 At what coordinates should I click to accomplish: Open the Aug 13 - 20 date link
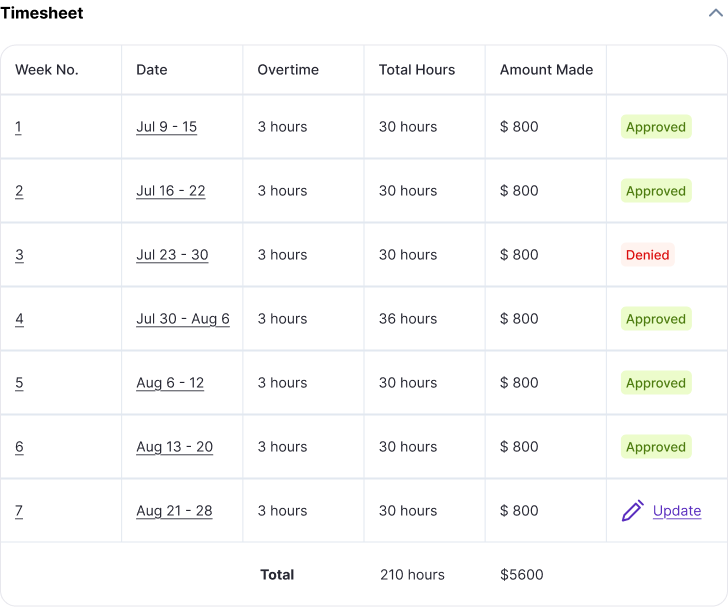175,447
